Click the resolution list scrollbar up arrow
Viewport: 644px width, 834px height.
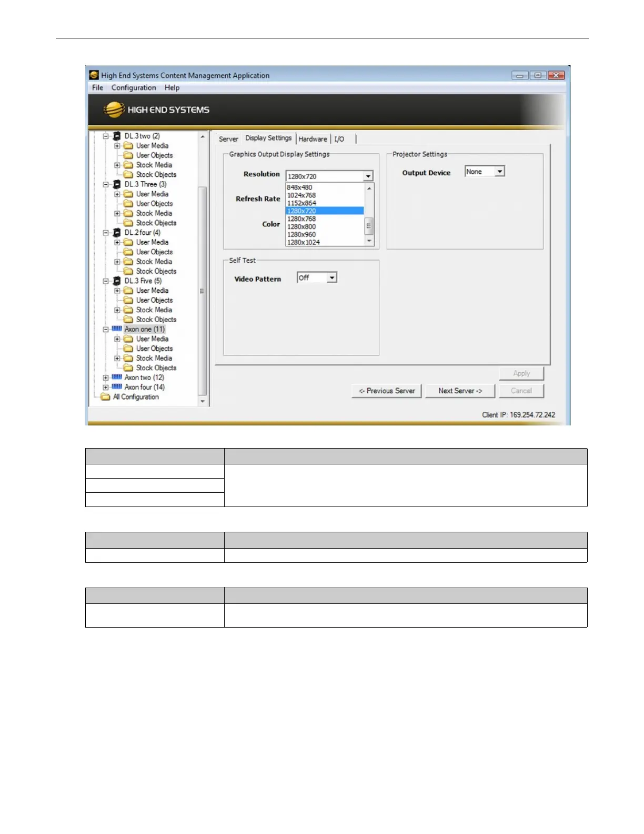pos(369,188)
